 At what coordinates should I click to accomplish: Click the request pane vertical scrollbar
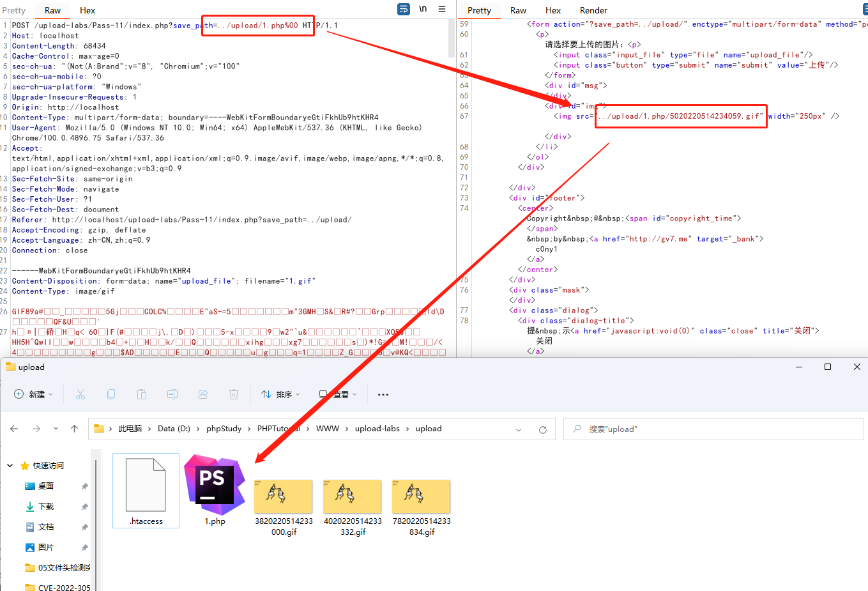point(452,38)
